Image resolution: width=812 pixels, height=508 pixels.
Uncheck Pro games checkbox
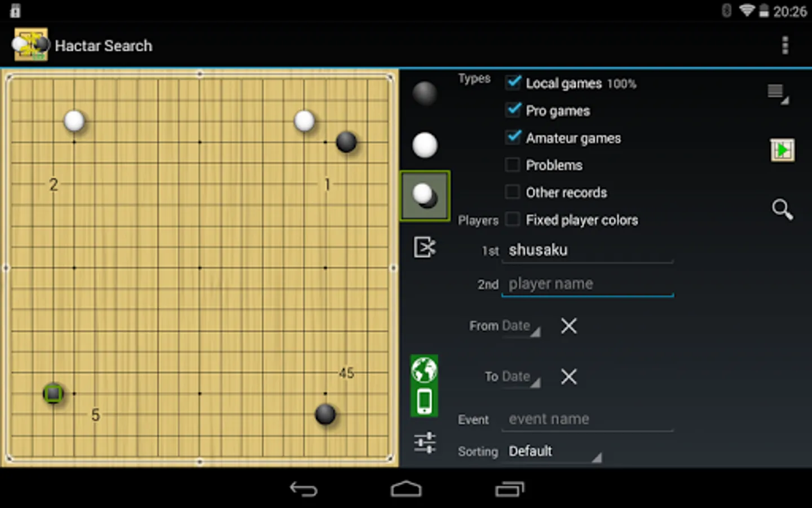(x=513, y=110)
